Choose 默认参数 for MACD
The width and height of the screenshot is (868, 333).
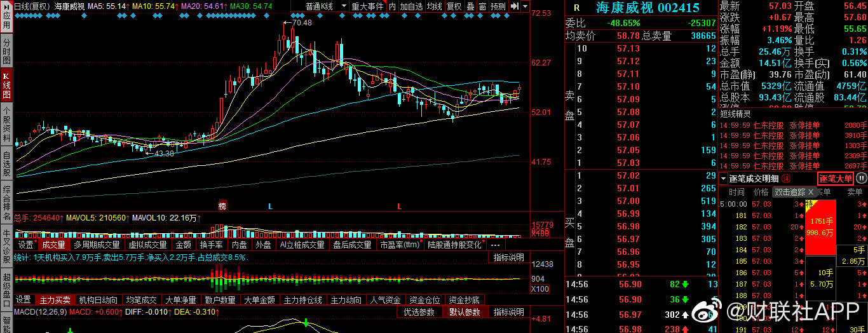[465, 312]
